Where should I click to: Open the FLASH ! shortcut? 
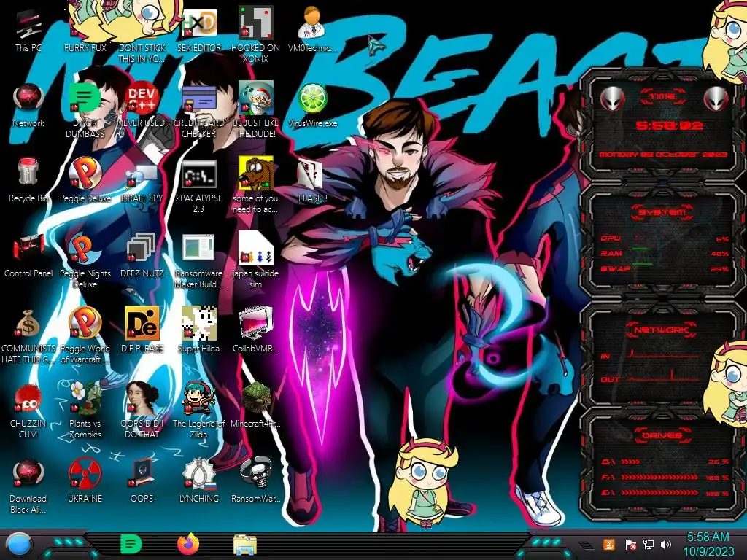312,181
